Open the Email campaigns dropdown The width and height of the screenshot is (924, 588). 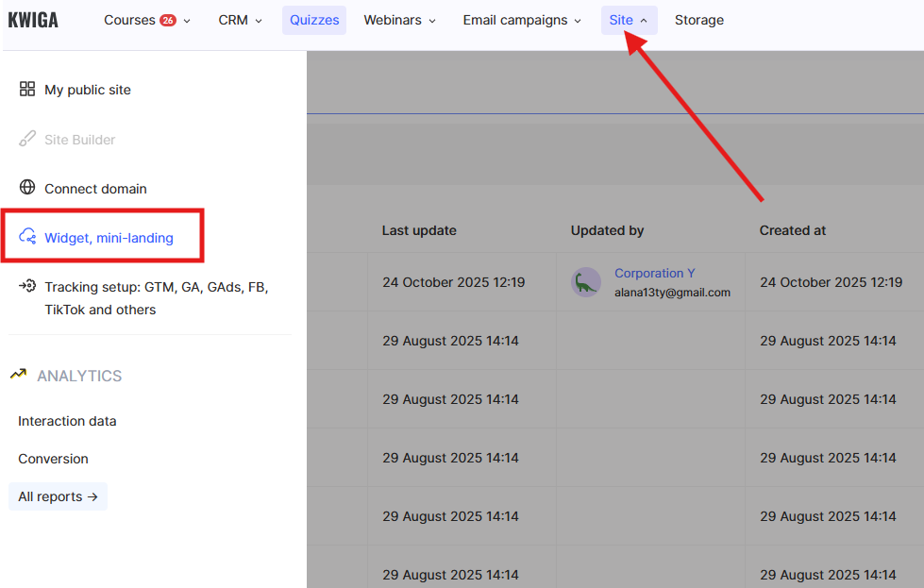coord(522,20)
